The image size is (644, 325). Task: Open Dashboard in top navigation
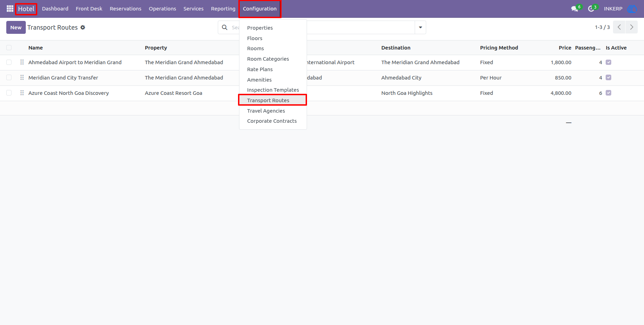click(55, 9)
